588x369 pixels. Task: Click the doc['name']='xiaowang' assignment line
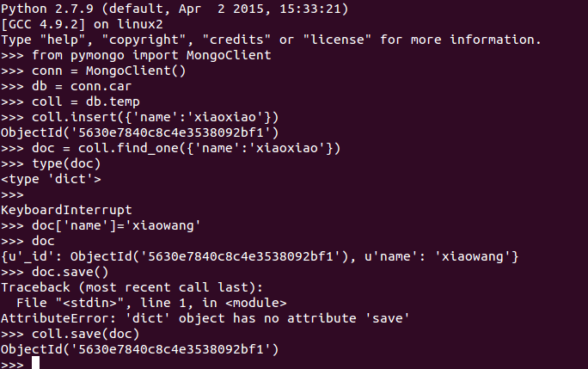coord(117,225)
